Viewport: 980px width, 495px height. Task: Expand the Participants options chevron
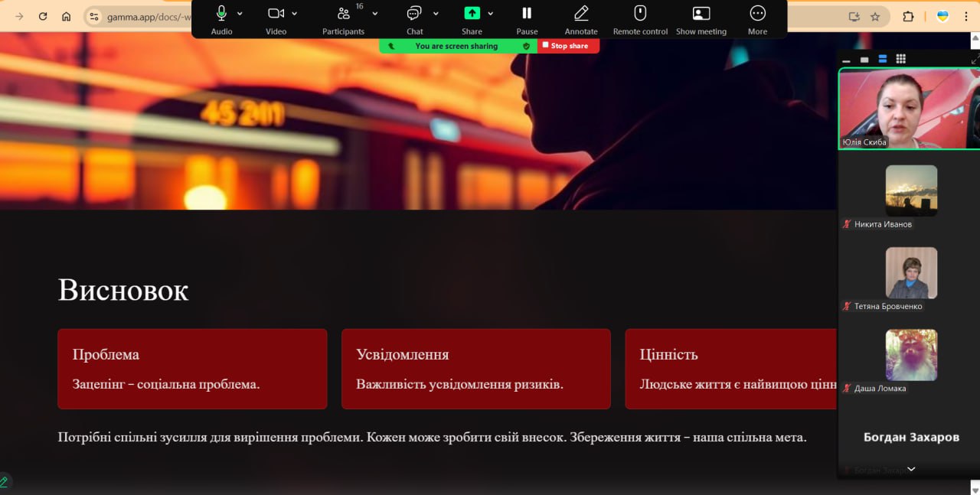click(x=375, y=13)
